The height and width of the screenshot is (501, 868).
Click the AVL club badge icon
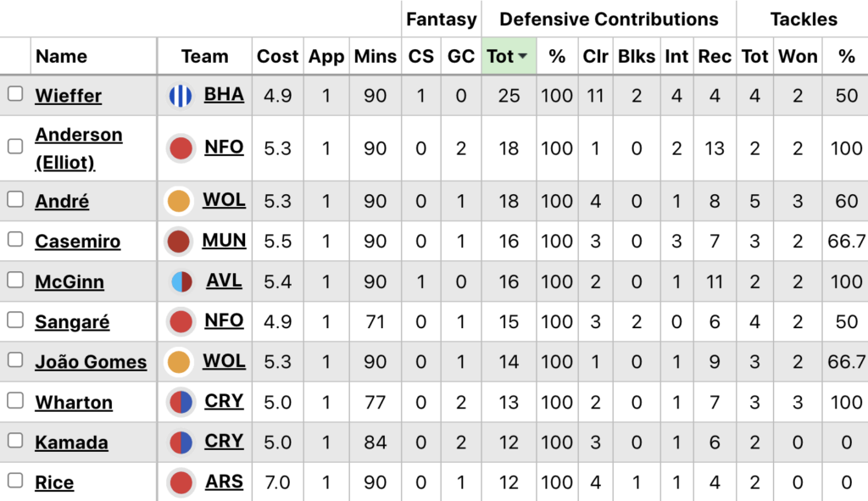[x=181, y=281]
